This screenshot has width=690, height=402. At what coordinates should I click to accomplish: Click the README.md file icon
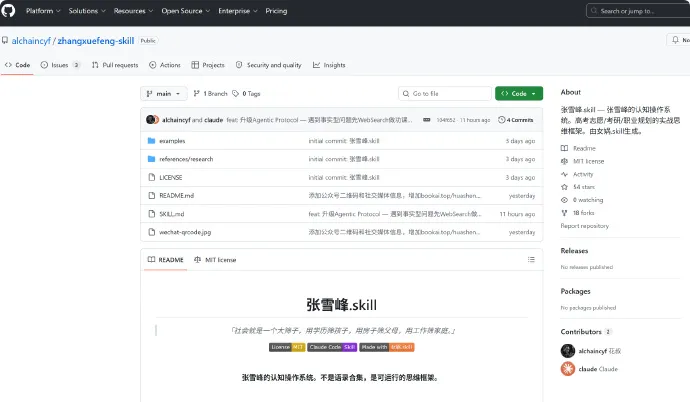click(x=152, y=195)
